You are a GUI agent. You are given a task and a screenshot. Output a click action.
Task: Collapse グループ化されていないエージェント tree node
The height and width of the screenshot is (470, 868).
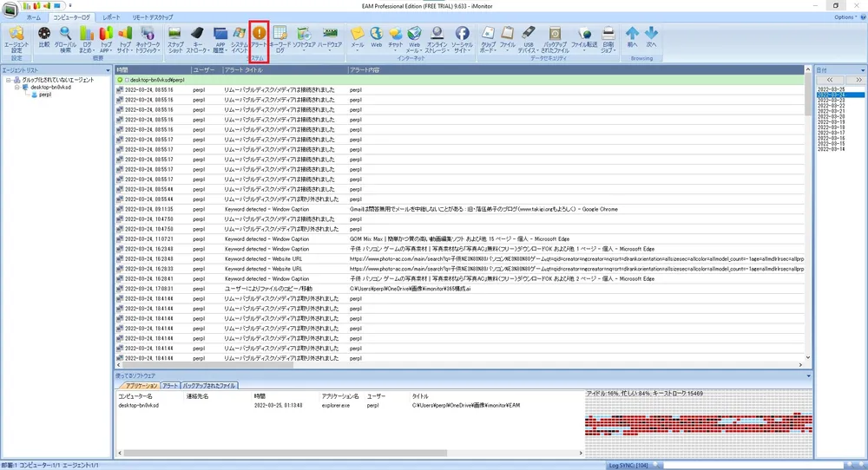coord(9,80)
